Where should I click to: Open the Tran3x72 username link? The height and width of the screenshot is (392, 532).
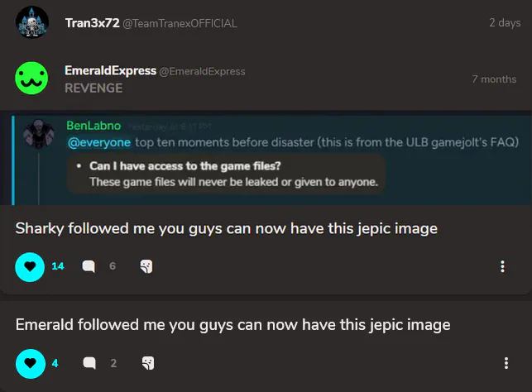click(x=92, y=23)
